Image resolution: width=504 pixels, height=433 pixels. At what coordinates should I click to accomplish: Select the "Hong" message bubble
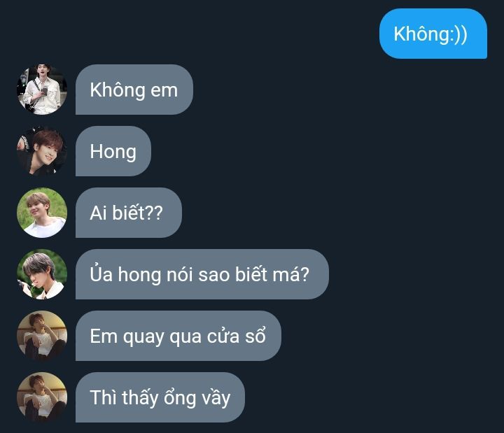tap(113, 151)
